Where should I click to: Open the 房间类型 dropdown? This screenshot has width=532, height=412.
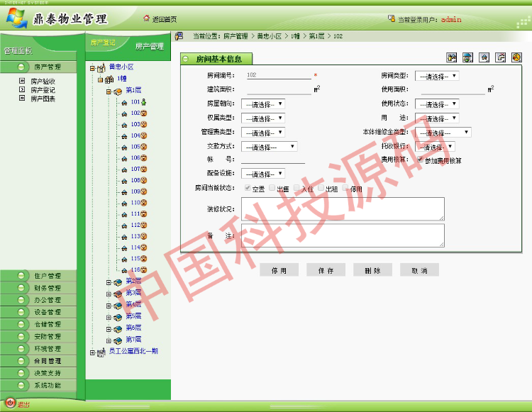[437, 76]
